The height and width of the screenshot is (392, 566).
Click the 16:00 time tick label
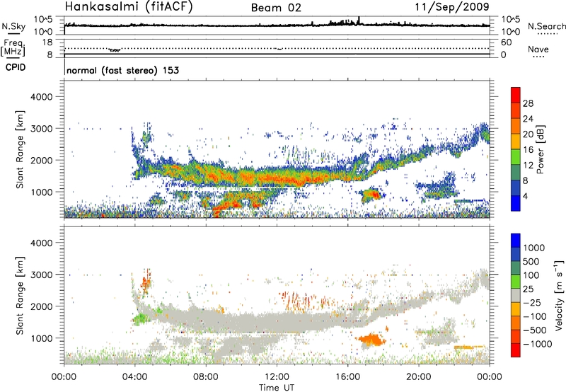click(x=347, y=377)
